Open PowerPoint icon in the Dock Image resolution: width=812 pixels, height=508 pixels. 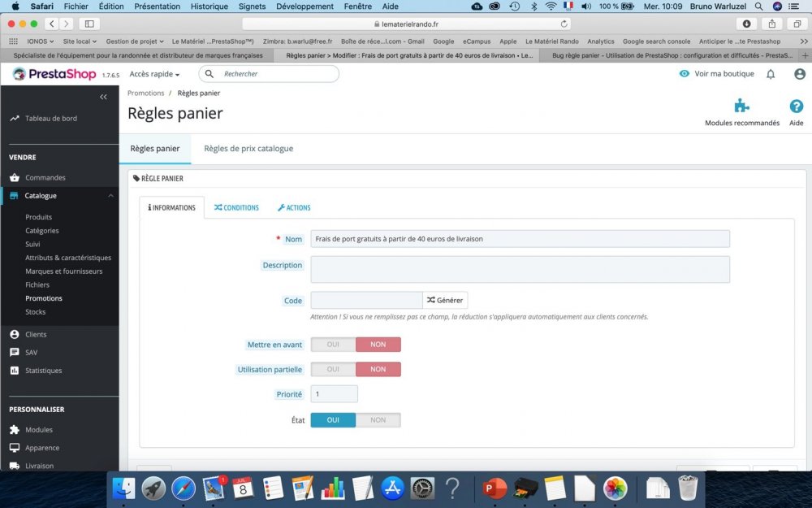[495, 488]
